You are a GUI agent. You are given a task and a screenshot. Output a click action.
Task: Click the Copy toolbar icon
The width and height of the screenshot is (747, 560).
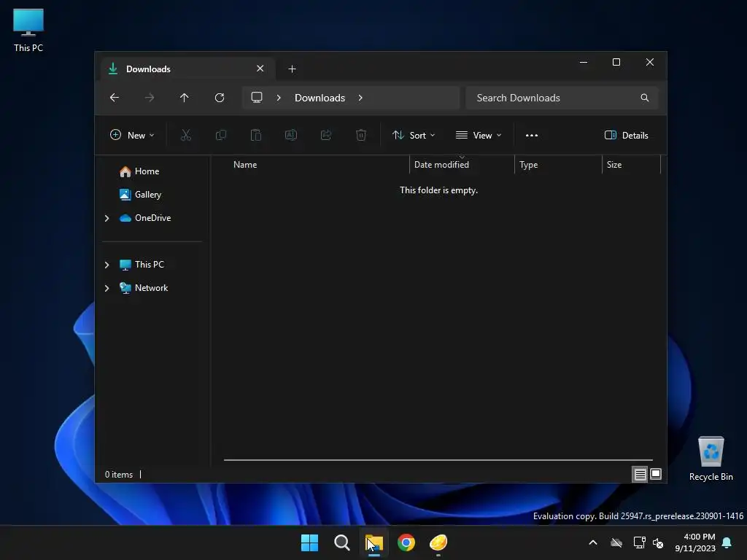220,135
